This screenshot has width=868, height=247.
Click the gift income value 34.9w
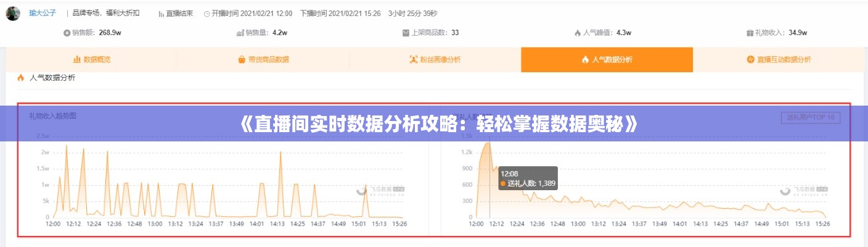click(798, 33)
